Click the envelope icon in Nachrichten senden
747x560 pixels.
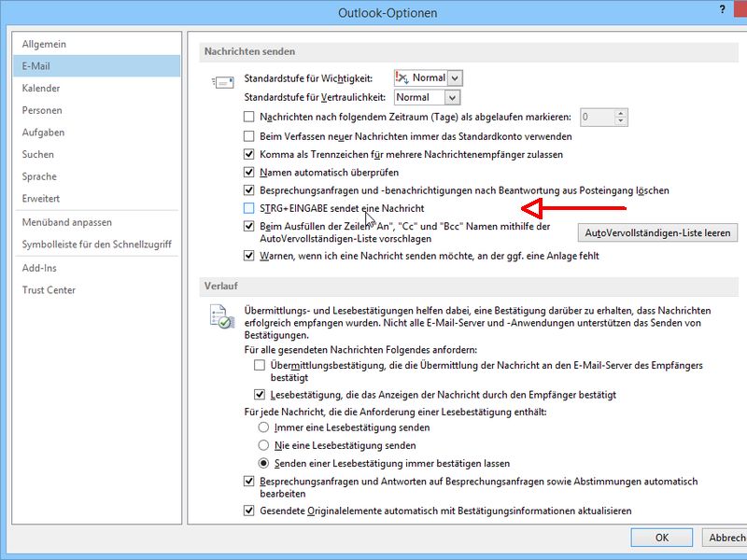click(222, 82)
